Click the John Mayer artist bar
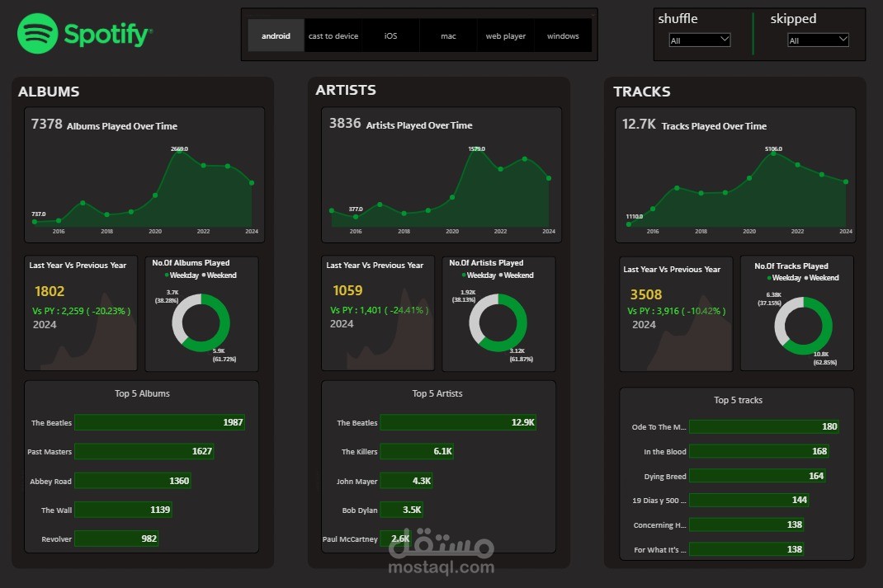Image resolution: width=883 pixels, height=588 pixels. click(407, 481)
